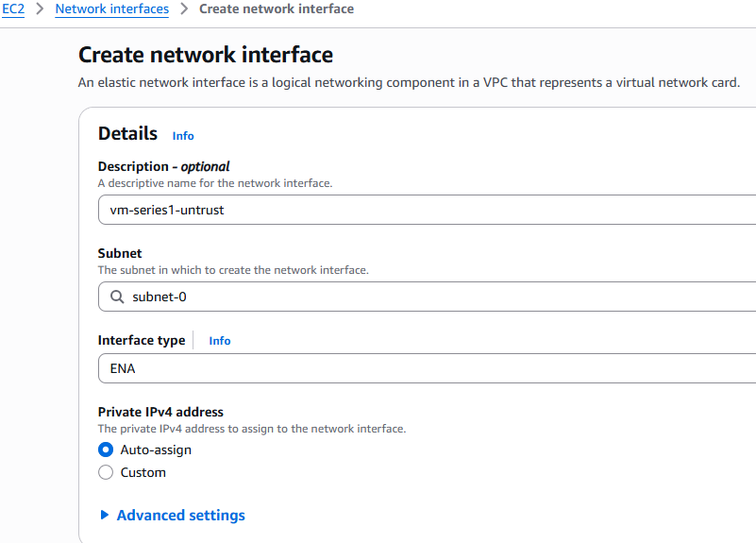Viewport: 756px width, 543px height.
Task: Open Info link beside Interface type
Action: tap(220, 341)
